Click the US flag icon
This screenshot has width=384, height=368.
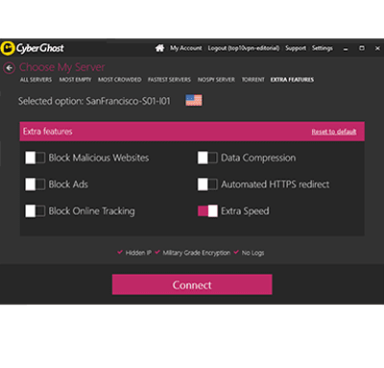point(194,100)
